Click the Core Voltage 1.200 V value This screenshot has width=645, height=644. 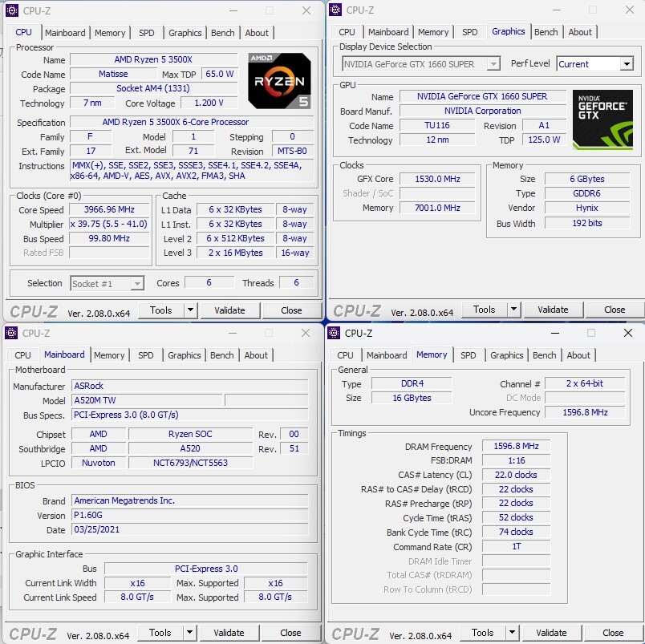click(209, 103)
